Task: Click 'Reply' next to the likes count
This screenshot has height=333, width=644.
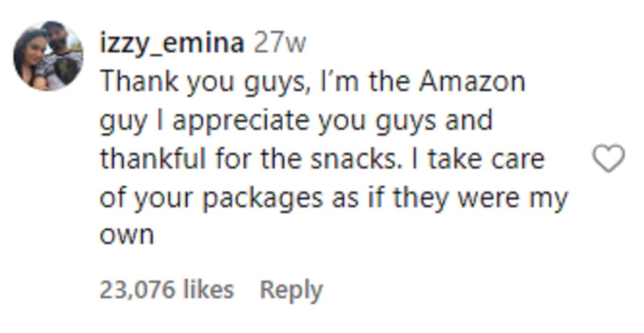Action: click(x=291, y=290)
